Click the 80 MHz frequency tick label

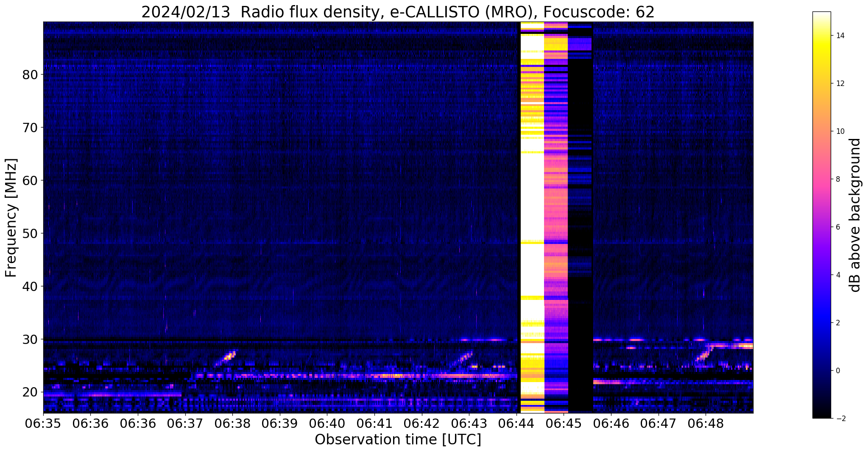(x=30, y=75)
